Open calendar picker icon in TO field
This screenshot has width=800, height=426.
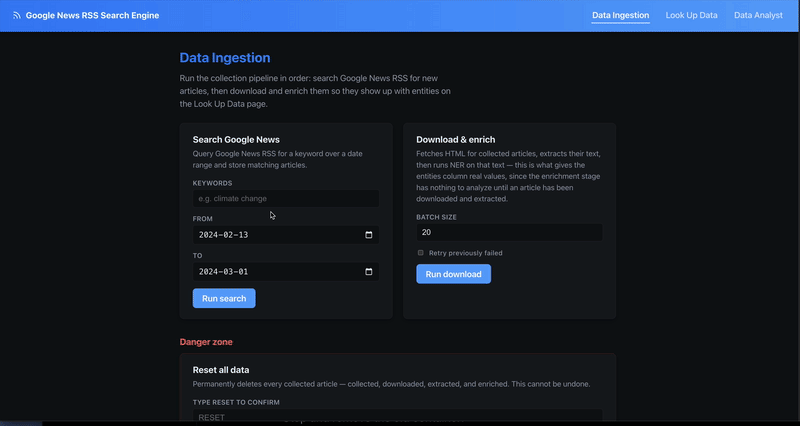369,271
